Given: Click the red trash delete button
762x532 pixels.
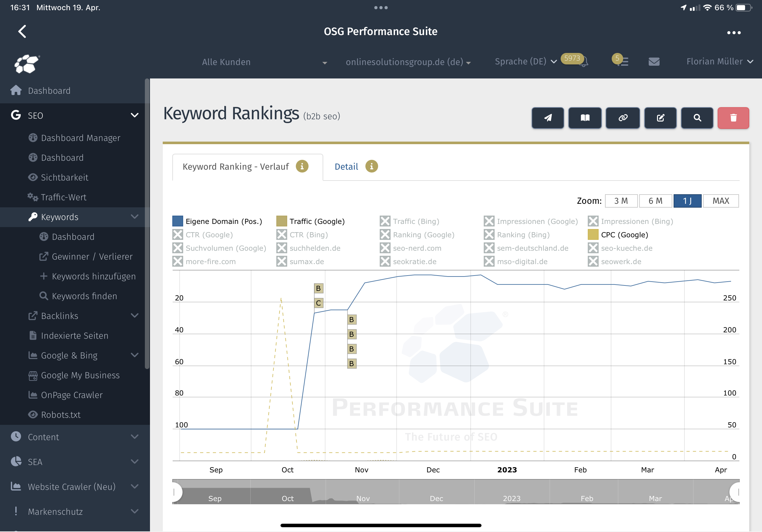Looking at the screenshot, I should click(x=733, y=118).
